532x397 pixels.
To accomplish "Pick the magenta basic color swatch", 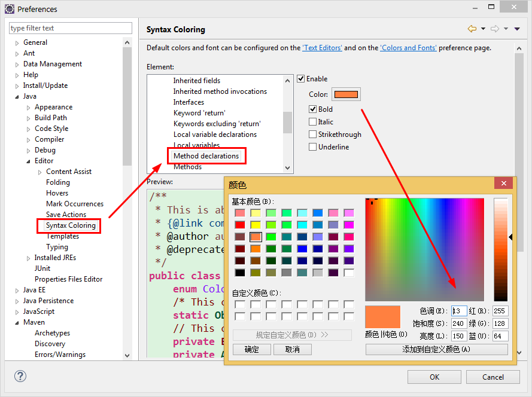I will coord(349,225).
